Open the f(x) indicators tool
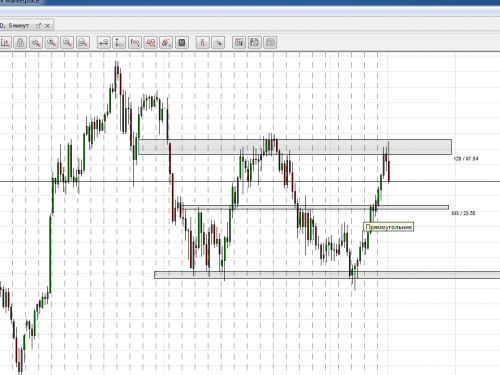The width and height of the screenshot is (500, 375). (x=135, y=42)
